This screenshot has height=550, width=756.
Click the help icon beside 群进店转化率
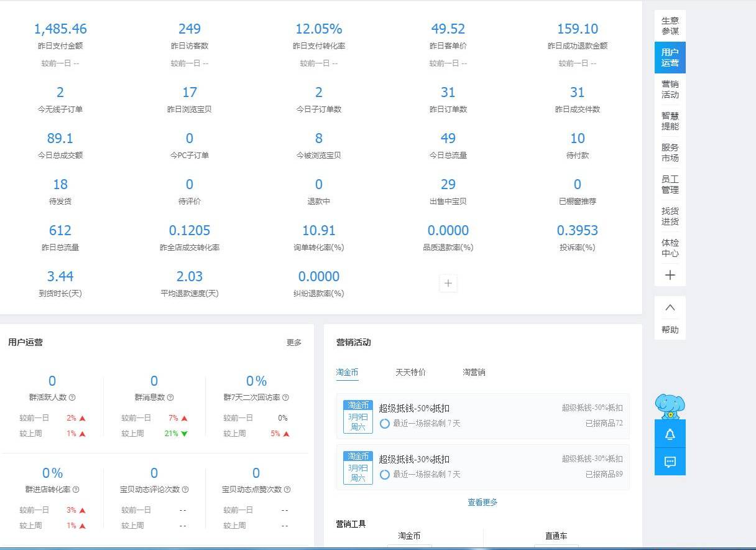tap(76, 490)
